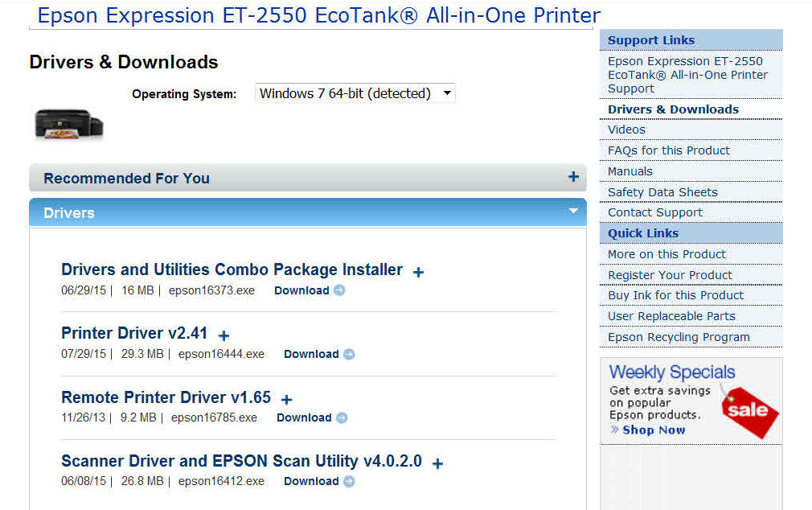Expand Drivers and Utilities Combo Package details
The height and width of the screenshot is (510, 812).
tap(418, 272)
